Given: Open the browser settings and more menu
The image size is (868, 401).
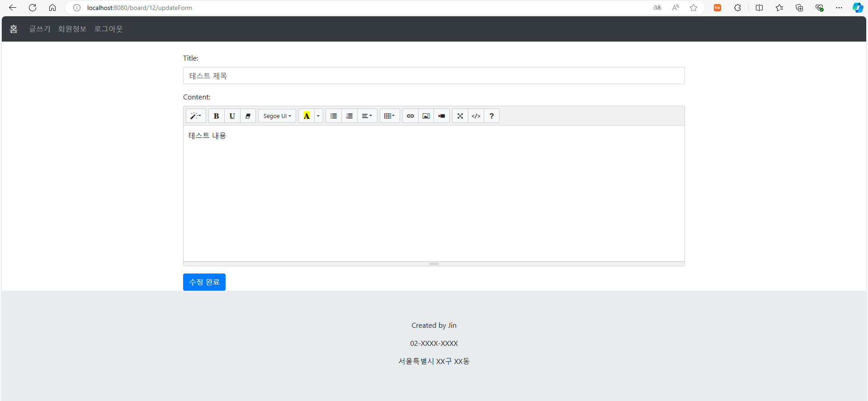Looking at the screenshot, I should (839, 8).
